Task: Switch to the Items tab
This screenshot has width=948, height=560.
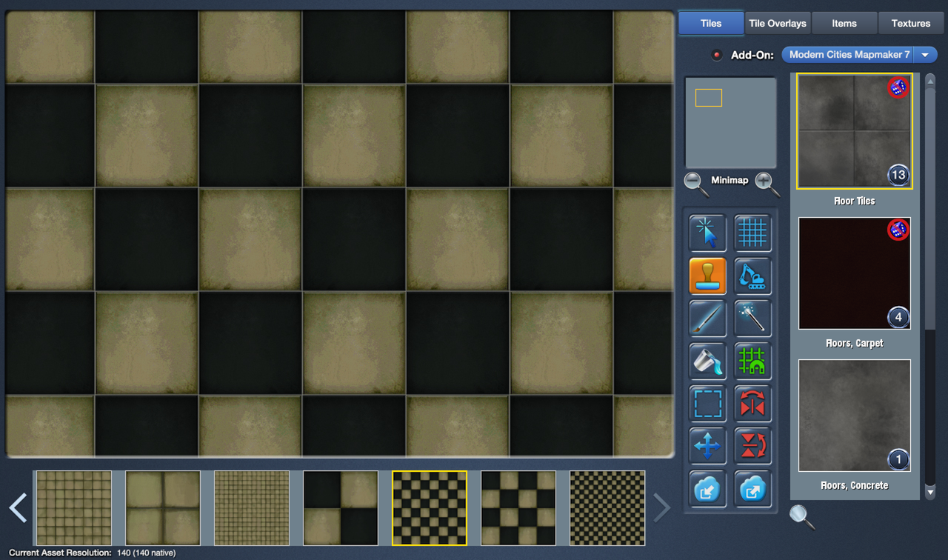Action: (x=844, y=23)
